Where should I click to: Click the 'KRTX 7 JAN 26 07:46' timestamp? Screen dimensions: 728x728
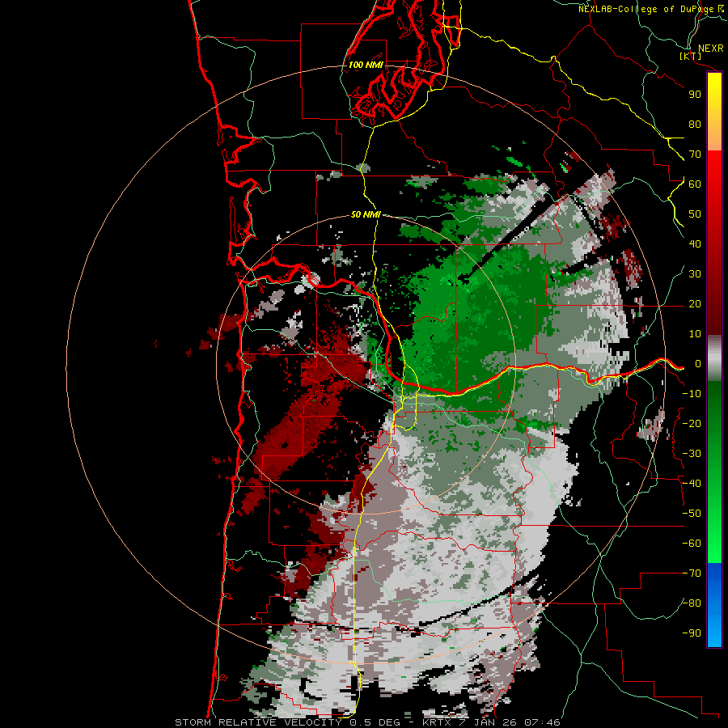click(491, 722)
